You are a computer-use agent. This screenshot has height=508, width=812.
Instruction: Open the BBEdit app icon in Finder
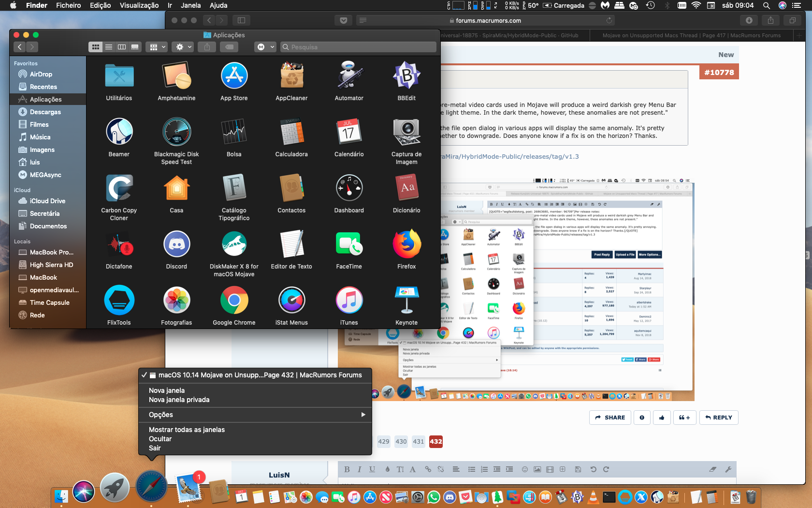[406, 76]
